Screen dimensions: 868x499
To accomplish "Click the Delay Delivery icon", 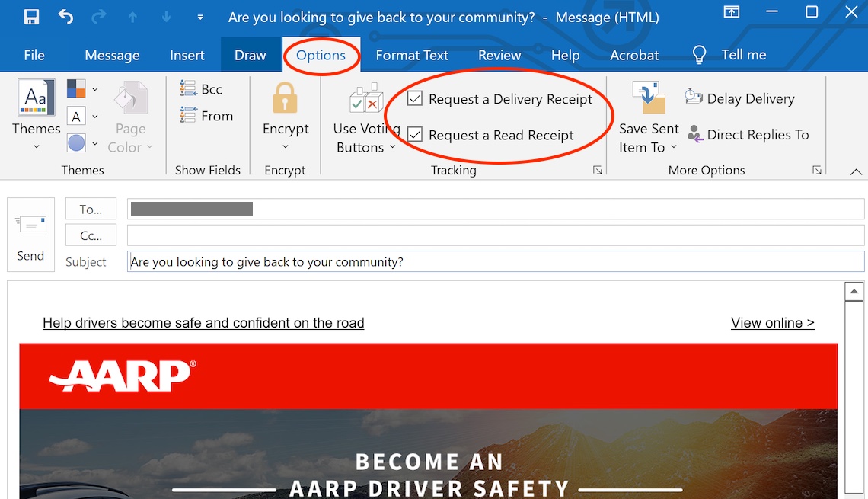I will pyautogui.click(x=693, y=98).
